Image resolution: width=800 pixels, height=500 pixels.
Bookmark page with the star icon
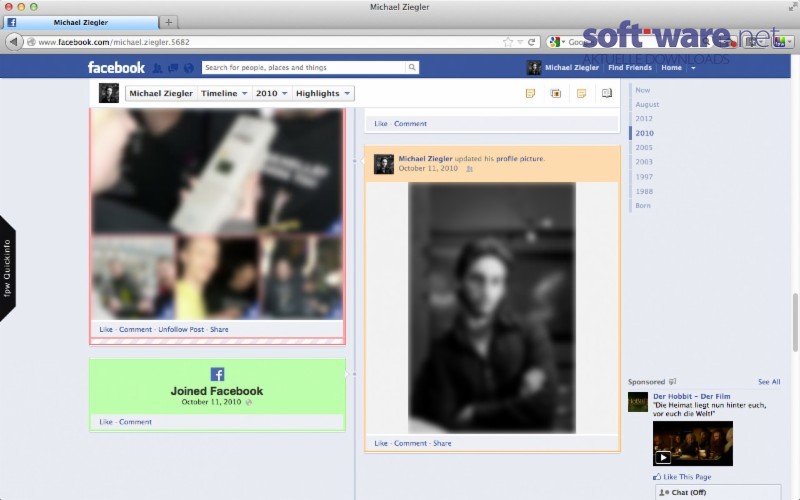508,42
